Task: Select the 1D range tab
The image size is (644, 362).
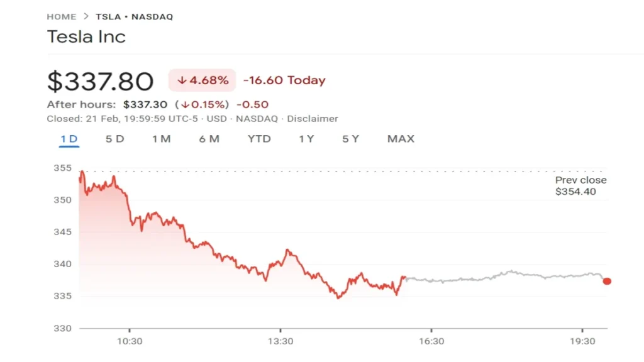Action: pyautogui.click(x=69, y=139)
